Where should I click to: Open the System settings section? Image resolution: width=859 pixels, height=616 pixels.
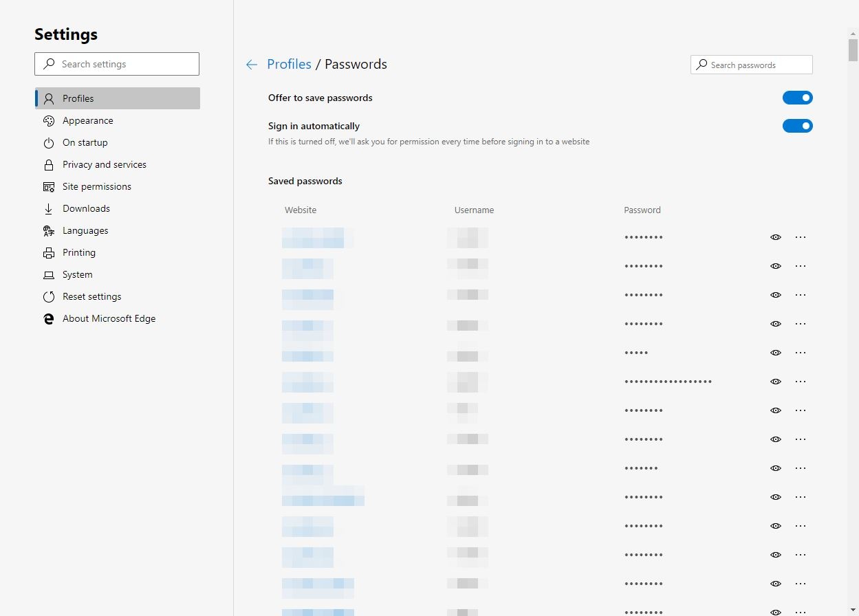(x=117, y=274)
